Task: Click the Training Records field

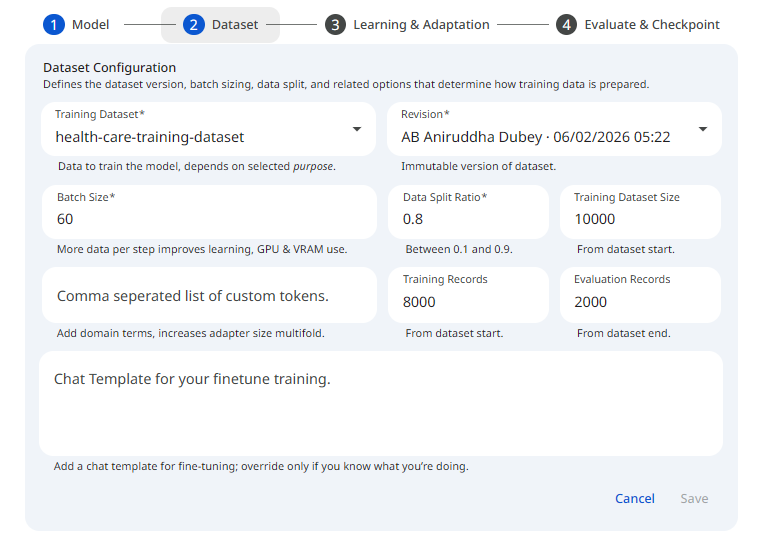Action: click(467, 301)
